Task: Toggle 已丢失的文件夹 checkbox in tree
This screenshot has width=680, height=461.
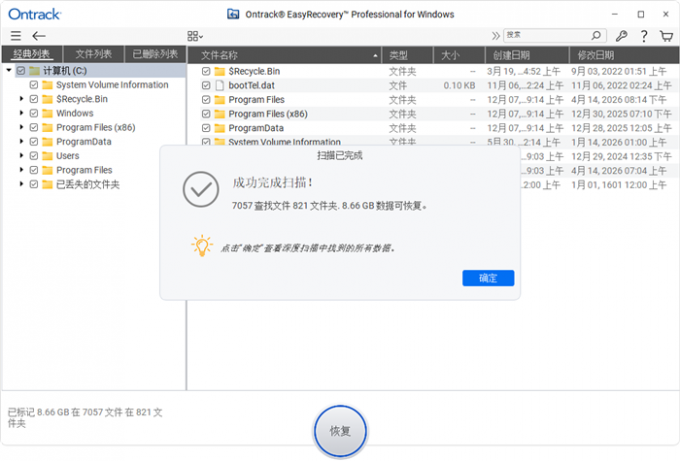Action: [34, 184]
